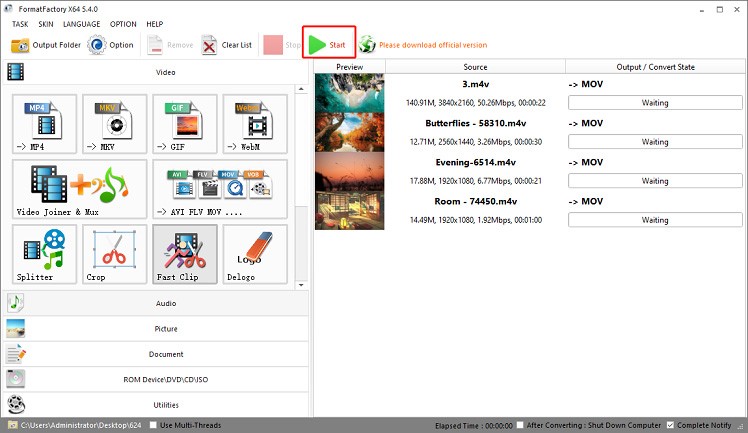Select the -> MP4 converter icon
This screenshot has width=748, height=433.
[x=44, y=124]
